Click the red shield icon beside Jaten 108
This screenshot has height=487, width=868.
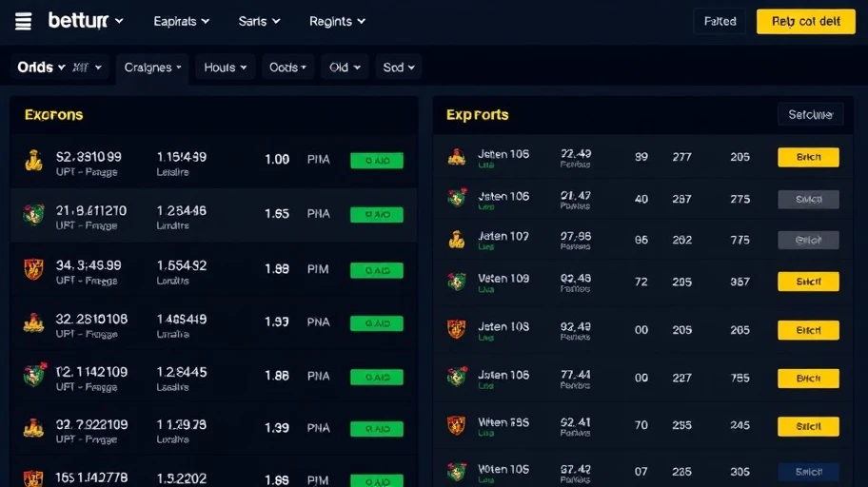pyautogui.click(x=457, y=329)
